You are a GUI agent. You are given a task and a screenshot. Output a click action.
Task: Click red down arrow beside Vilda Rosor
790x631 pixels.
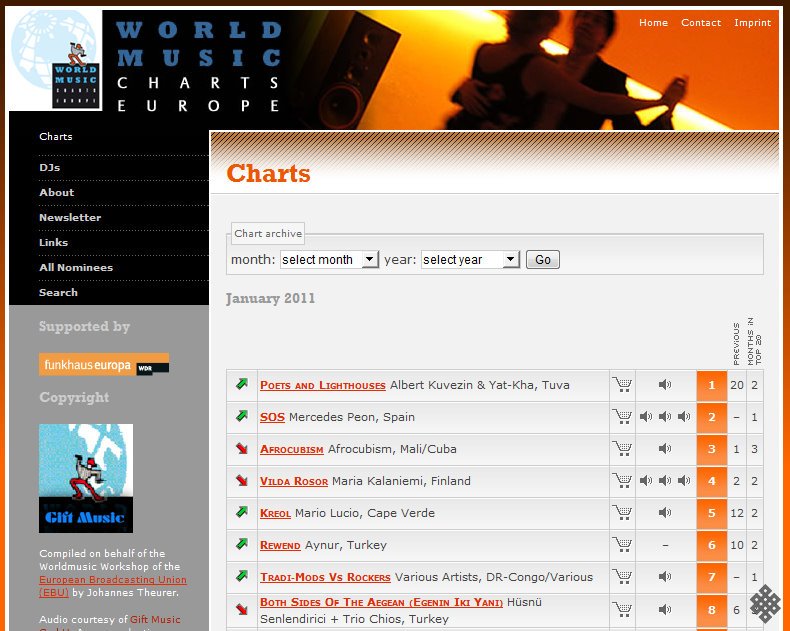[x=242, y=480]
